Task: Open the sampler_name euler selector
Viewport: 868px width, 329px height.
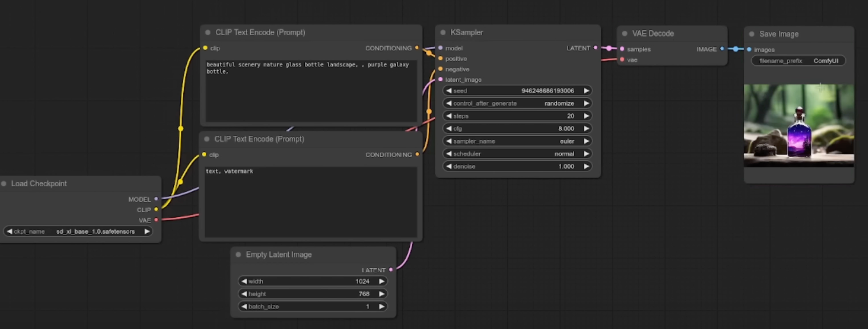Action: click(x=517, y=141)
